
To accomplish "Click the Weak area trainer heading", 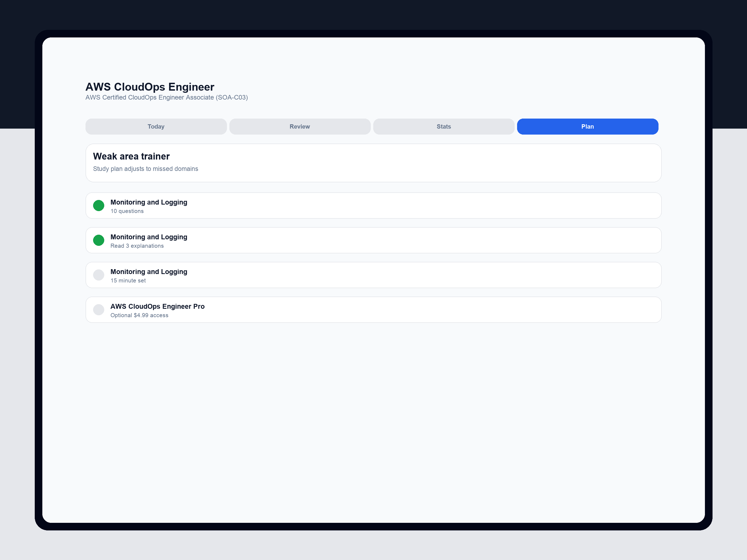I will [131, 156].
